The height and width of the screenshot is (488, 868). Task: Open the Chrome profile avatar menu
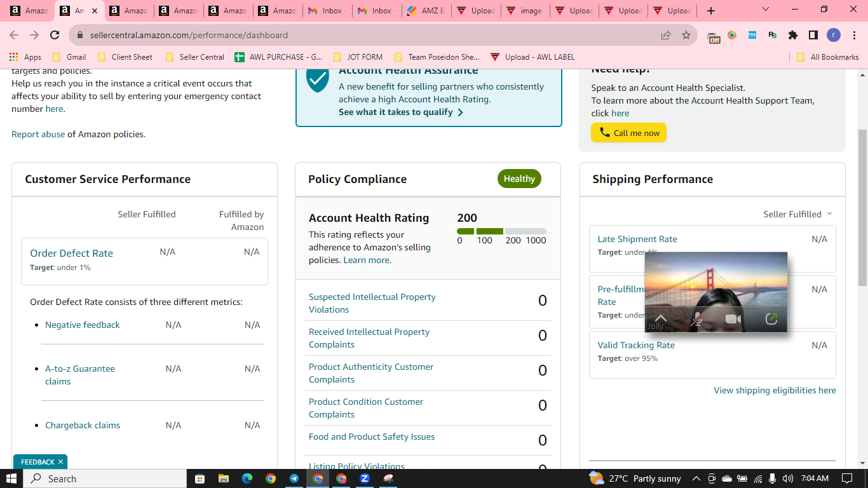(x=834, y=35)
